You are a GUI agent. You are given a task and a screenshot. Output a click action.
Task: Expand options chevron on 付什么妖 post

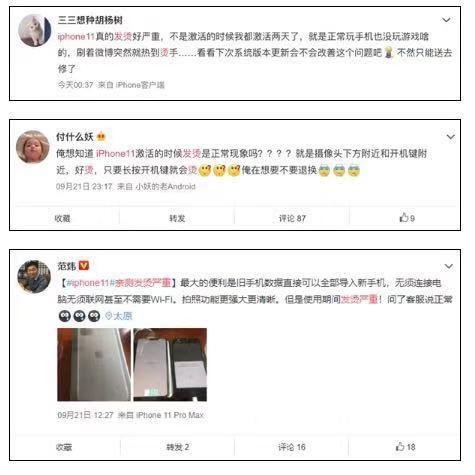(x=450, y=137)
